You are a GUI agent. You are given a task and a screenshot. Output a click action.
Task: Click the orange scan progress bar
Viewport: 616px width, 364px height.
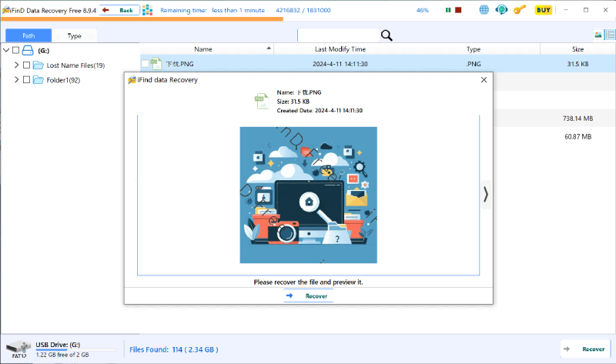coord(142,18)
